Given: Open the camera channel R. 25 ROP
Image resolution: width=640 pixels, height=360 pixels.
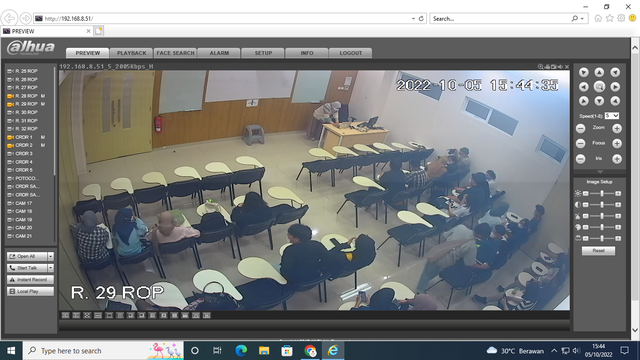Looking at the screenshot, I should click(x=26, y=71).
